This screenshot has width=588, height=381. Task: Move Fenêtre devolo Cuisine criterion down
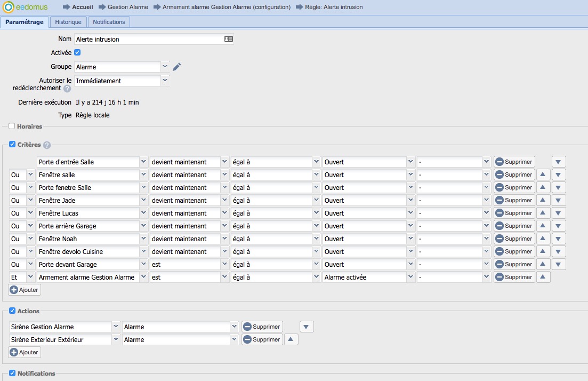(558, 251)
